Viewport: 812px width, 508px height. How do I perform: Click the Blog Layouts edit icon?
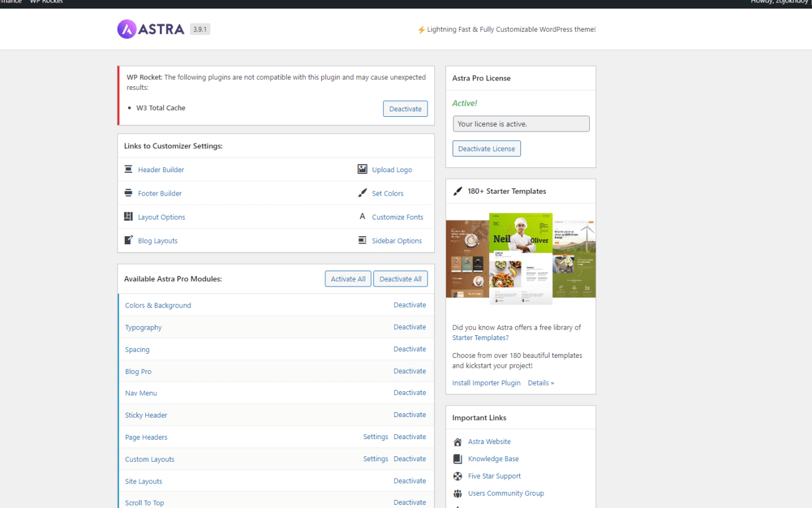click(x=129, y=240)
